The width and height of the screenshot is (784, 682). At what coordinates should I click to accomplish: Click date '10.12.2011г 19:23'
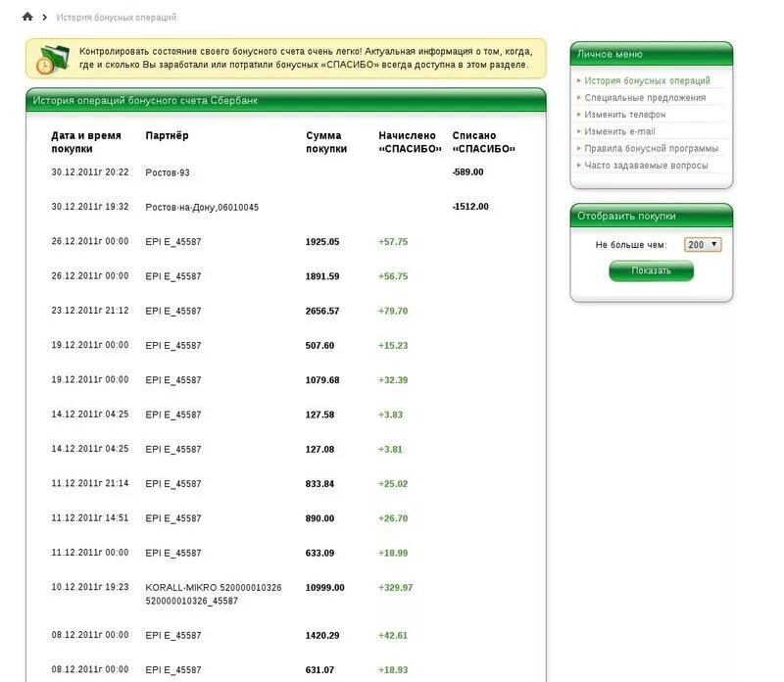(x=90, y=587)
